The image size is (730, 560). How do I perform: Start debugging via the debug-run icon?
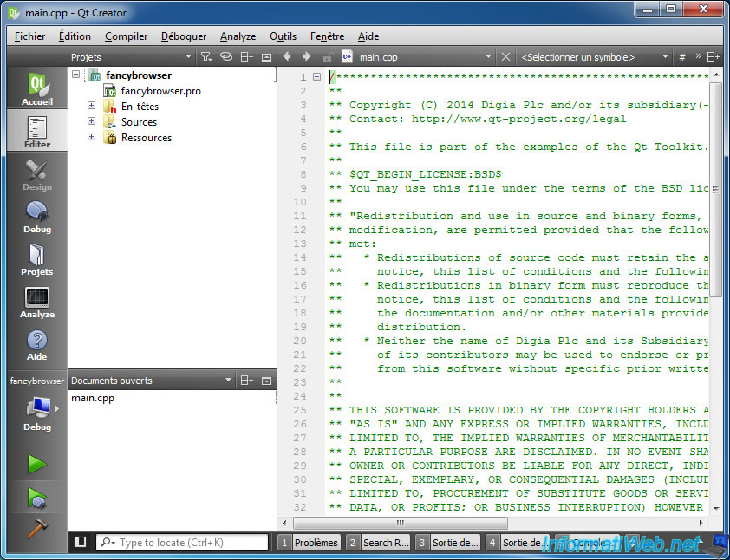[37, 498]
